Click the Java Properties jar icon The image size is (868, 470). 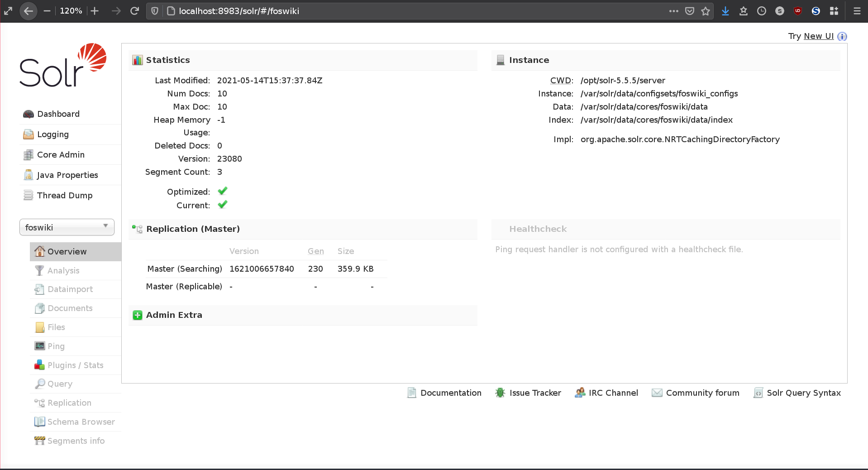click(29, 175)
